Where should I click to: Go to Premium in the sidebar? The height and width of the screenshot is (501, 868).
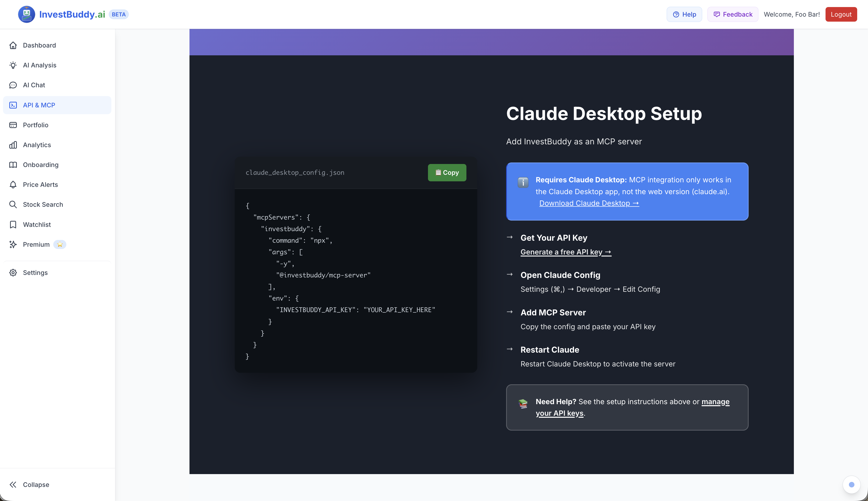(36, 245)
